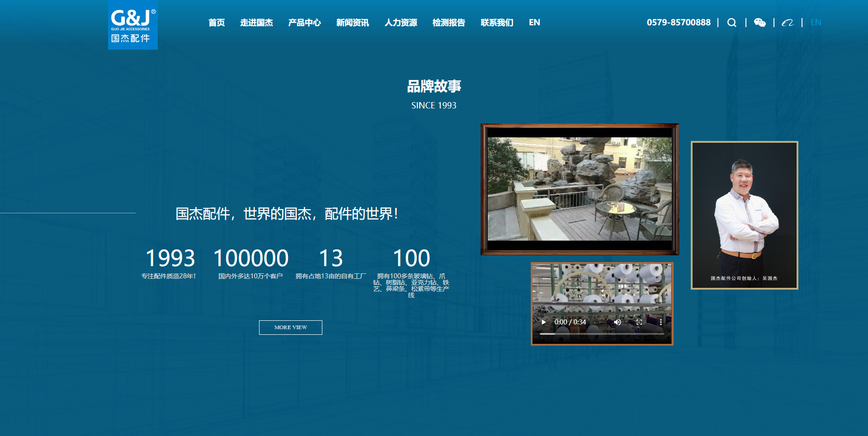Click the MORE VIEW button
Viewport: 868px width, 436px height.
tap(290, 328)
